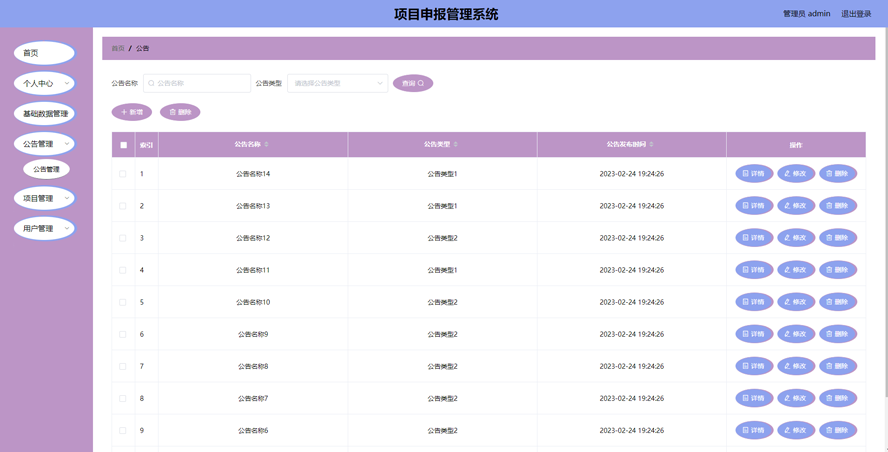888x452 pixels.
Task: Delete the 公告名称10 entry
Action: click(838, 302)
